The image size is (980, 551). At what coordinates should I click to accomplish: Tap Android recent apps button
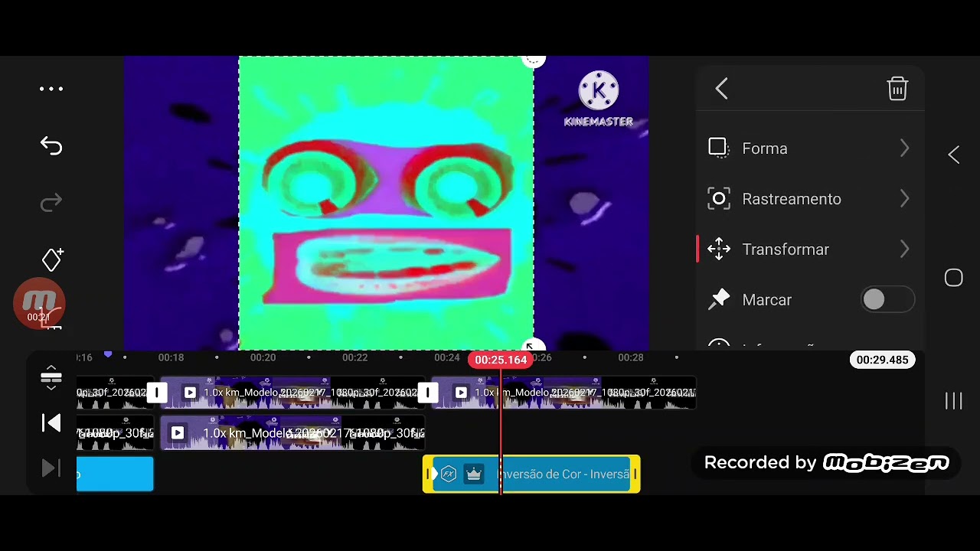coord(954,401)
